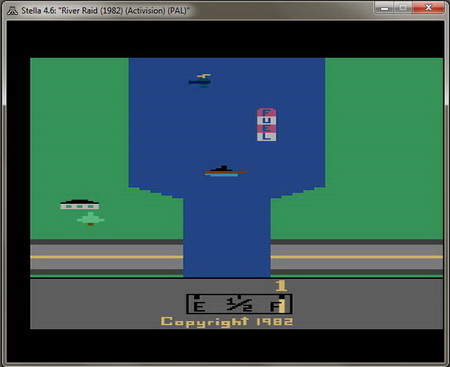Minimize the Stella window
This screenshot has width=450, height=367.
[x=384, y=8]
